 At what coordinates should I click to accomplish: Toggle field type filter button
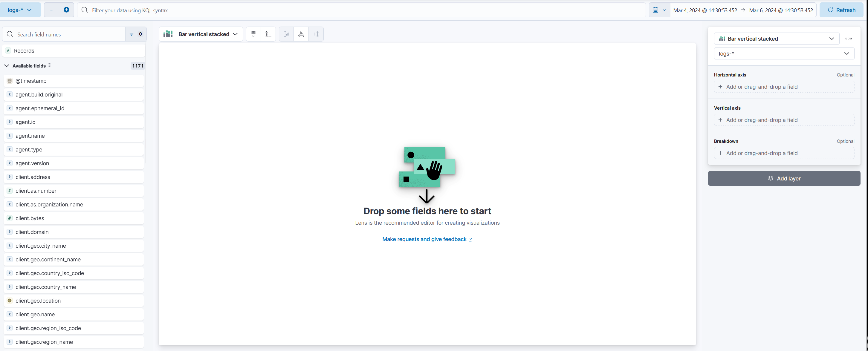pyautogui.click(x=136, y=34)
